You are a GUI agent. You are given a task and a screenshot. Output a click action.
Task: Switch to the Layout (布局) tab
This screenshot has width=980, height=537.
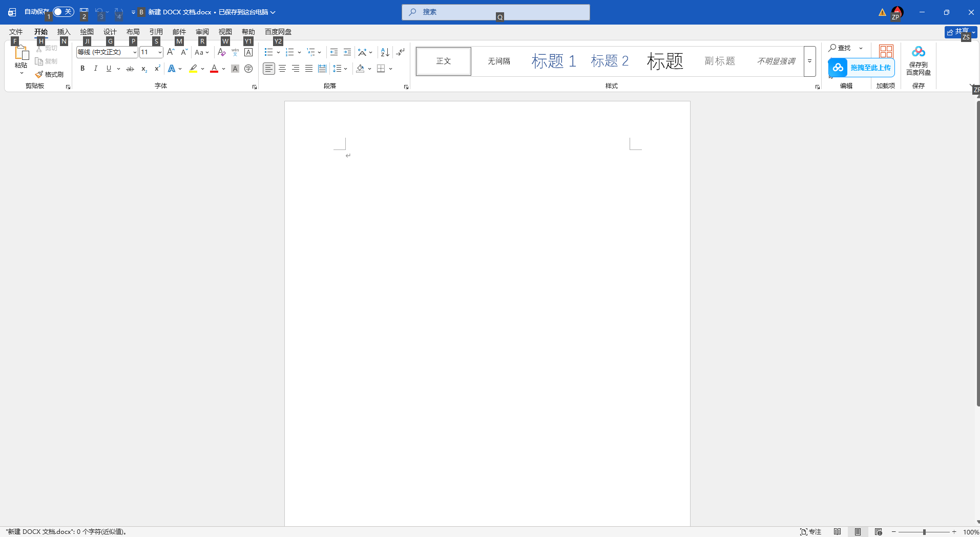133,32
